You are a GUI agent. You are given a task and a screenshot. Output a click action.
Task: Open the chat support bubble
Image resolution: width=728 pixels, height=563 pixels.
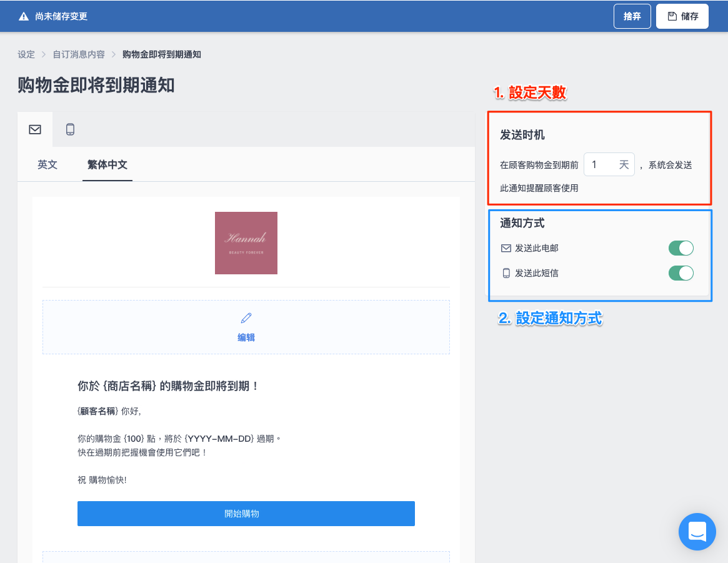pyautogui.click(x=697, y=531)
